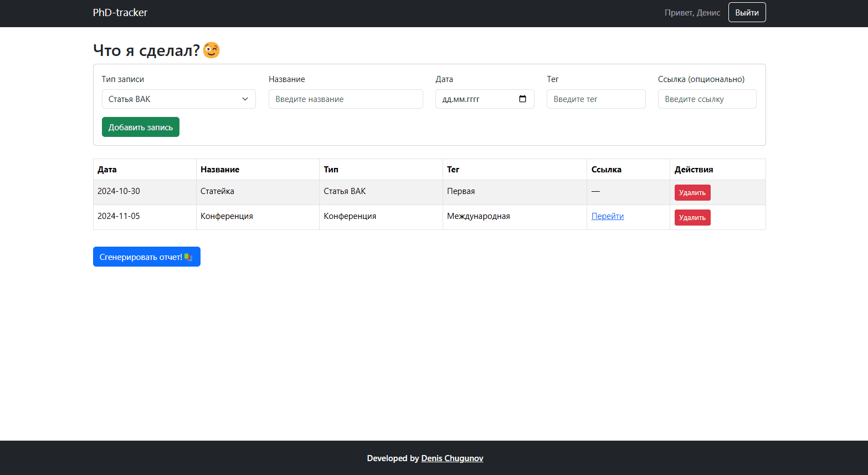The height and width of the screenshot is (475, 868).
Task: Click the Сгенерировать отчет! button
Action: tap(146, 257)
